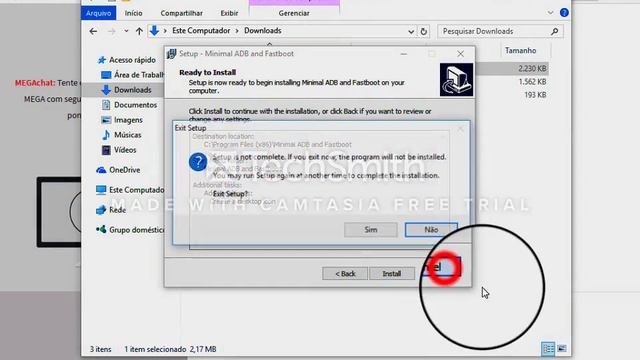Image resolution: width=640 pixels, height=360 pixels.
Task: Click the Imagens picture icon
Action: point(106,120)
